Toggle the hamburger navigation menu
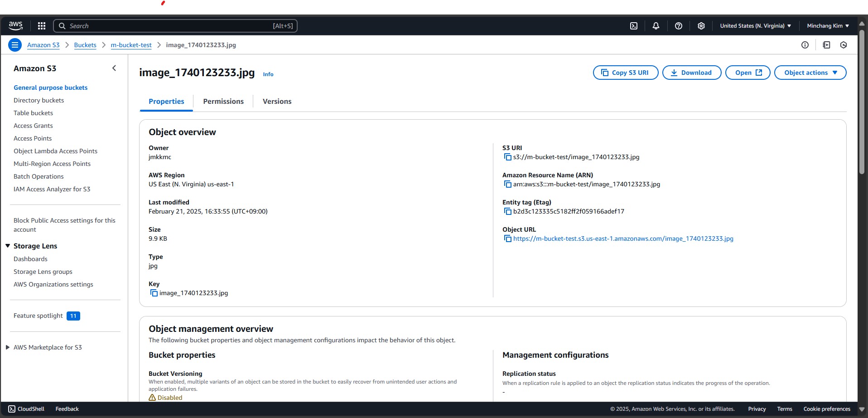 click(15, 45)
